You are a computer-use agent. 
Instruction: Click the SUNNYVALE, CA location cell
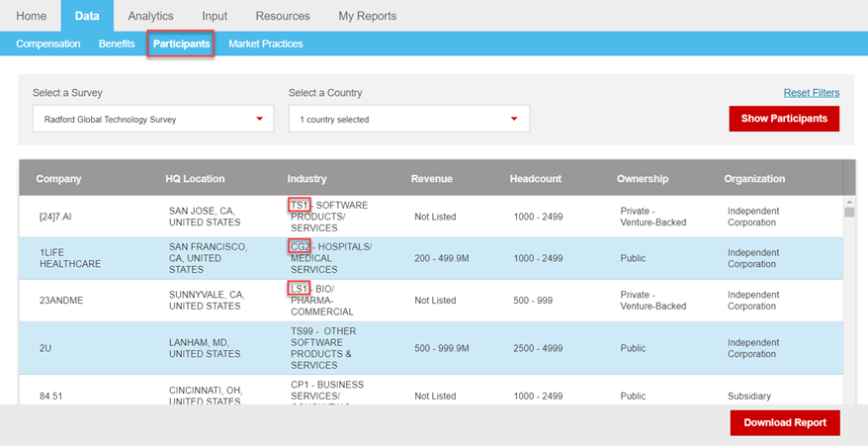click(x=206, y=301)
